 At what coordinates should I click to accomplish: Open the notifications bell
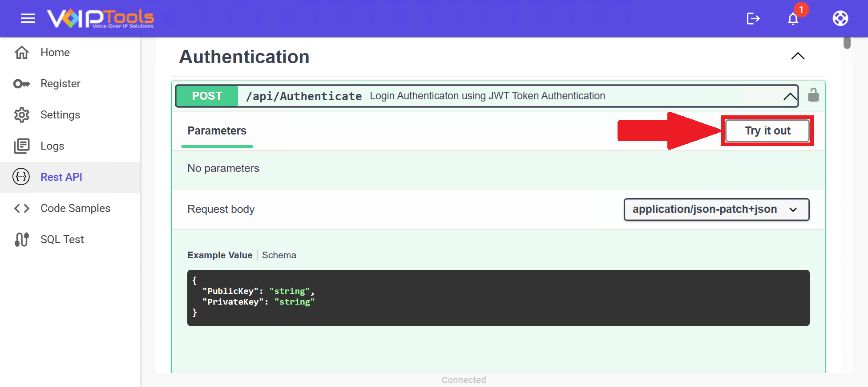[x=793, y=19]
